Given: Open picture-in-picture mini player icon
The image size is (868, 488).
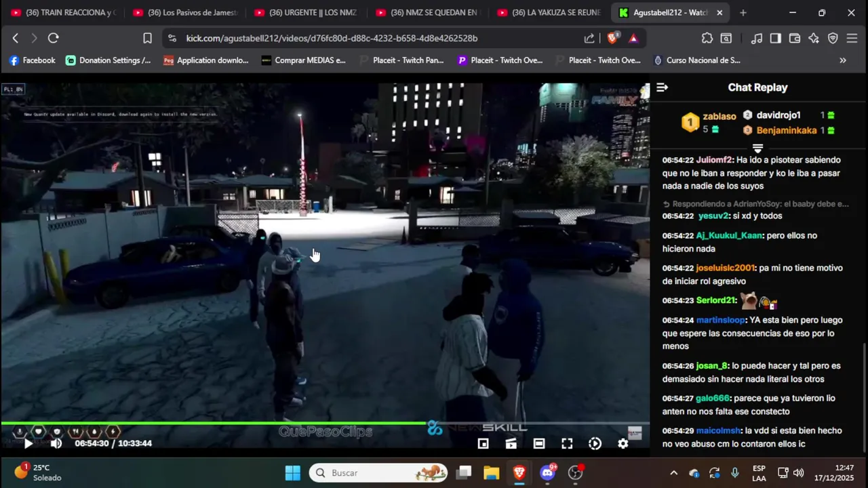Looking at the screenshot, I should point(483,444).
